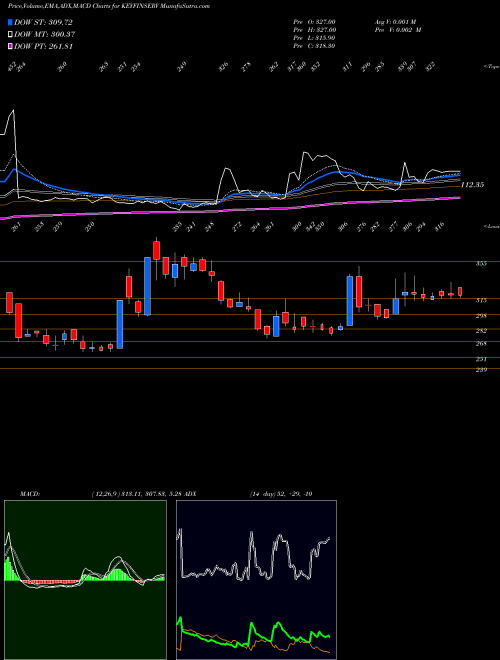500x660 pixels.
Task: Click the 112.35 value beside EMA lines
Action: 472,185
